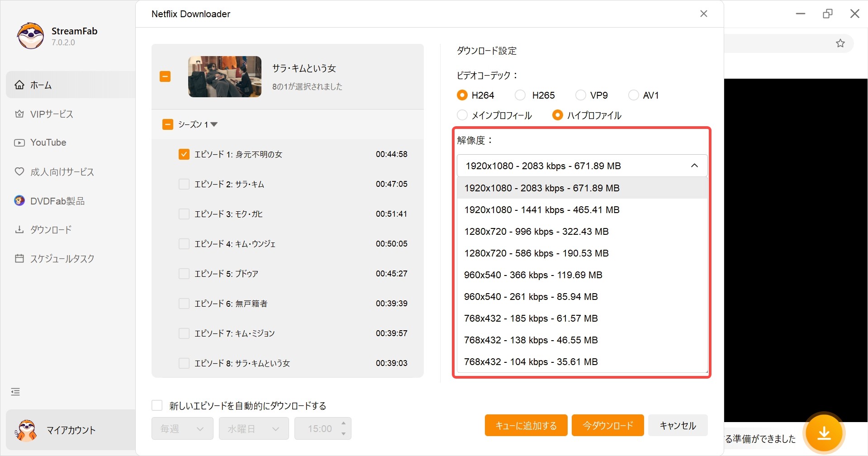The height and width of the screenshot is (456, 868).
Task: Check エピソード 3: モク・ガヒ
Action: pos(184,214)
